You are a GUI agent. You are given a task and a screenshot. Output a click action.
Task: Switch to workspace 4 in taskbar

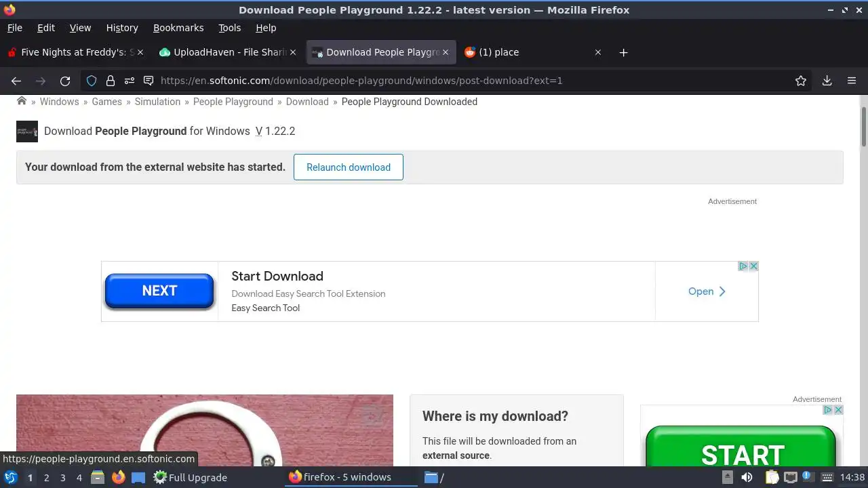[x=79, y=478]
